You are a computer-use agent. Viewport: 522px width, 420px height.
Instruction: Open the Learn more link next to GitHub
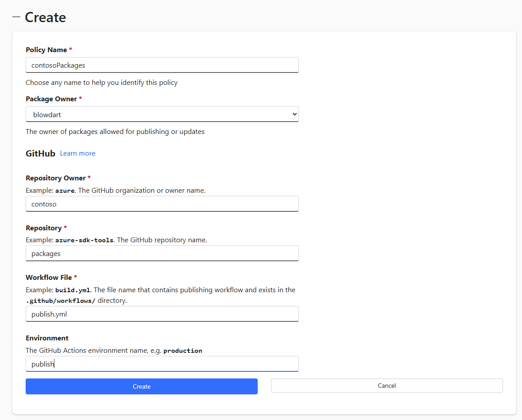(77, 153)
